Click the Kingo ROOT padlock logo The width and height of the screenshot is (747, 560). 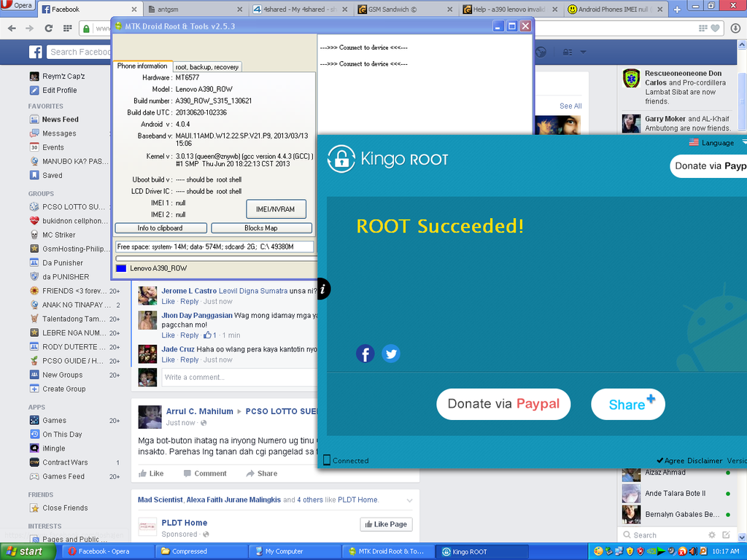341,158
